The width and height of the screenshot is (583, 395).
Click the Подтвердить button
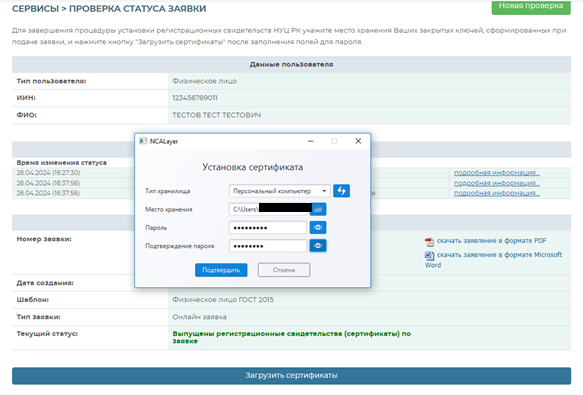click(221, 270)
